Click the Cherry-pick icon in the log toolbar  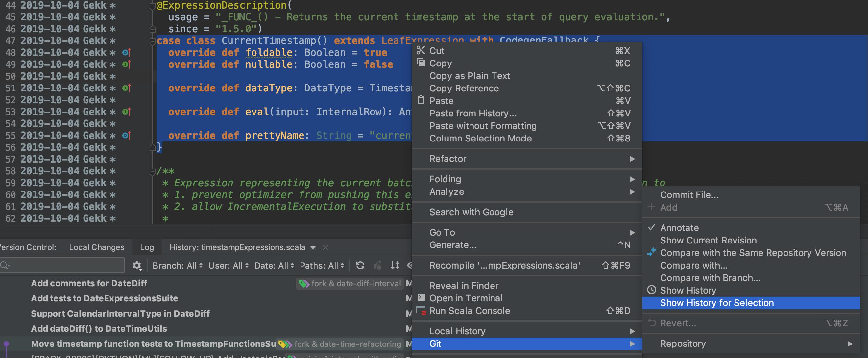click(378, 265)
